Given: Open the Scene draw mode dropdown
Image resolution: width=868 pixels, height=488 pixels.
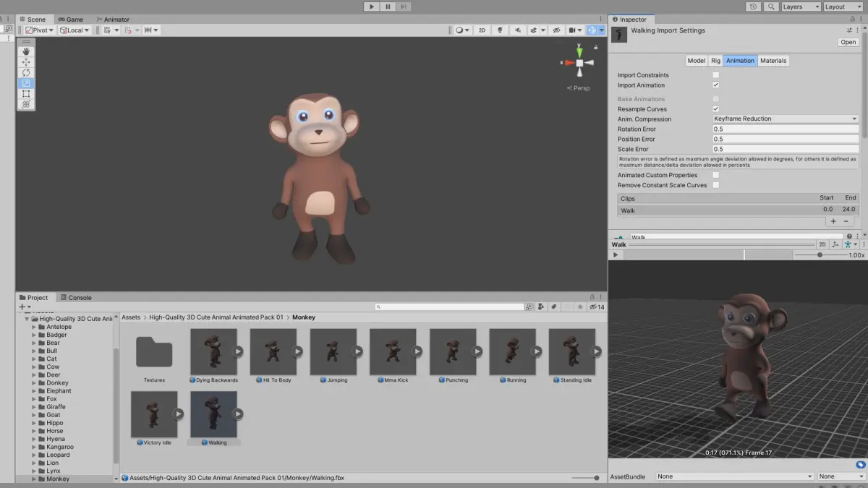Looking at the screenshot, I should coord(461,30).
